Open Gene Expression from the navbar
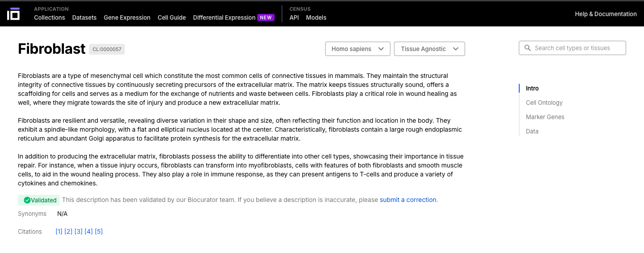Screen dimensions: 644x253 (127, 18)
